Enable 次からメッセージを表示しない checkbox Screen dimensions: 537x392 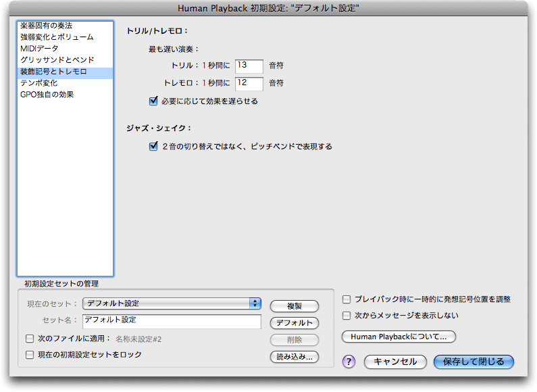pos(347,316)
